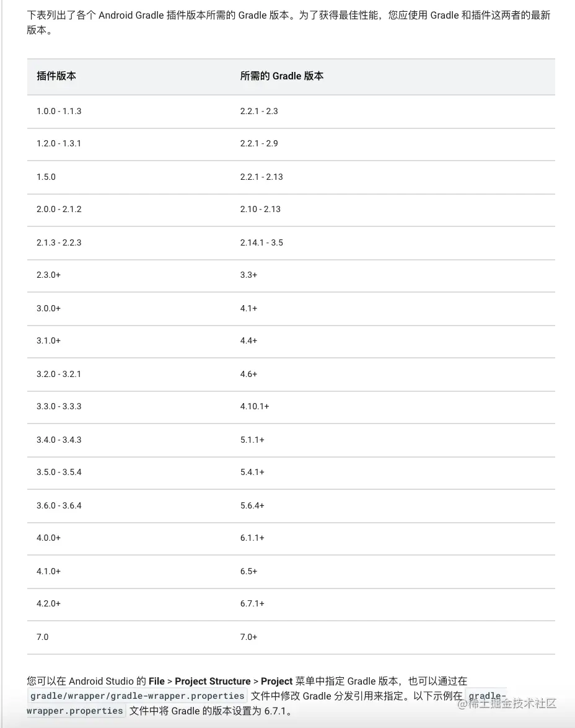This screenshot has width=575, height=728.
Task: Click the 7.0+ Gradle version cell
Action: 248,637
